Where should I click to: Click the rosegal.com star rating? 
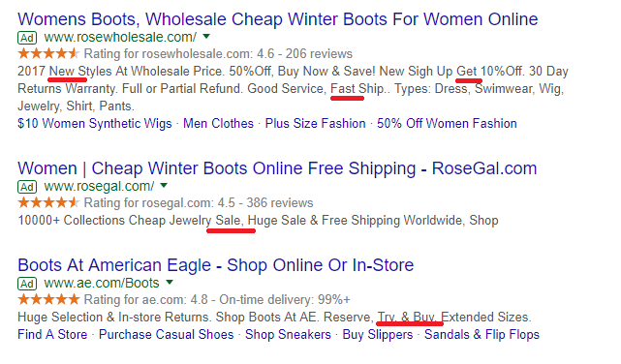point(48,202)
